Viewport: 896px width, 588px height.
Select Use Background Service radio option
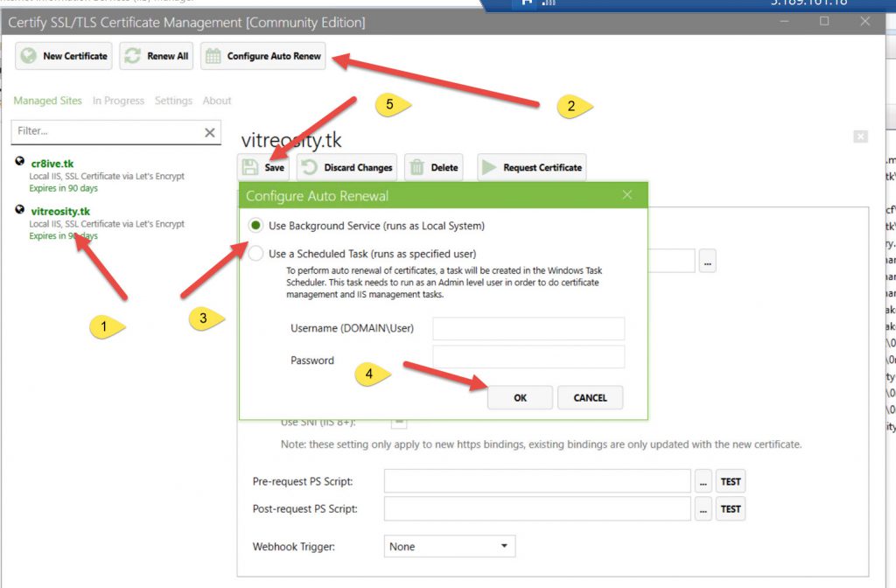tap(255, 226)
